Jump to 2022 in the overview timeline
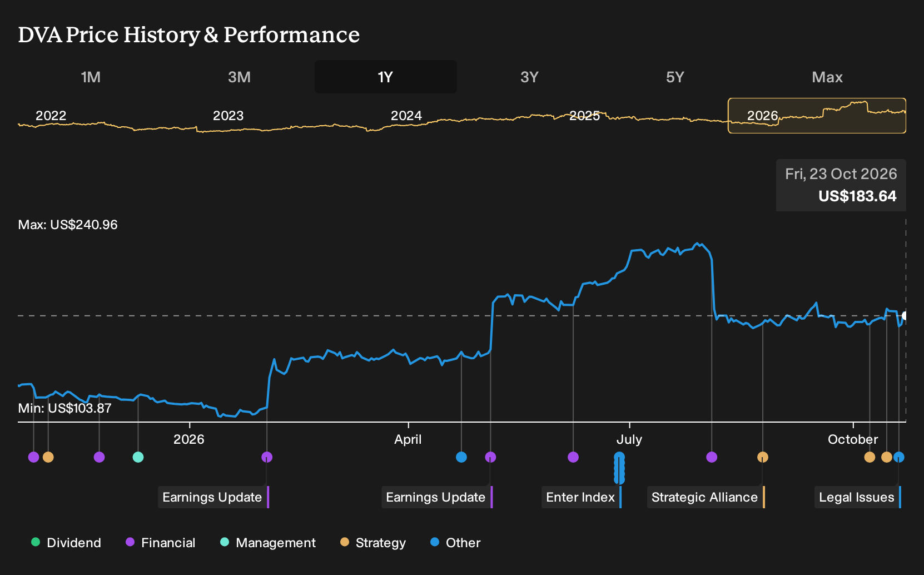This screenshot has width=924, height=575. pyautogui.click(x=51, y=116)
